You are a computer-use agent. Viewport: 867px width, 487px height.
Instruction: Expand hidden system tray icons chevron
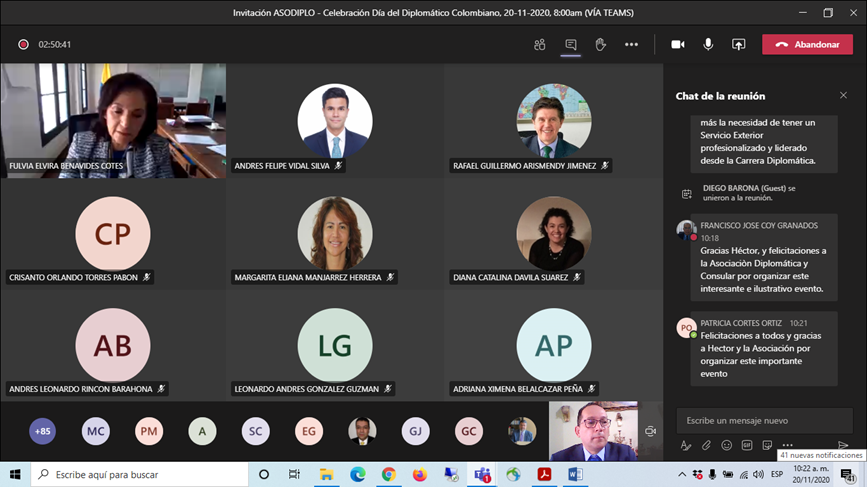682,474
